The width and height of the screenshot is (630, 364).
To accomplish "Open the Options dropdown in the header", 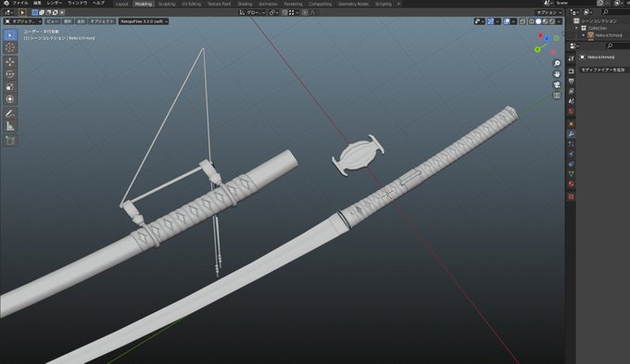I will (x=548, y=12).
